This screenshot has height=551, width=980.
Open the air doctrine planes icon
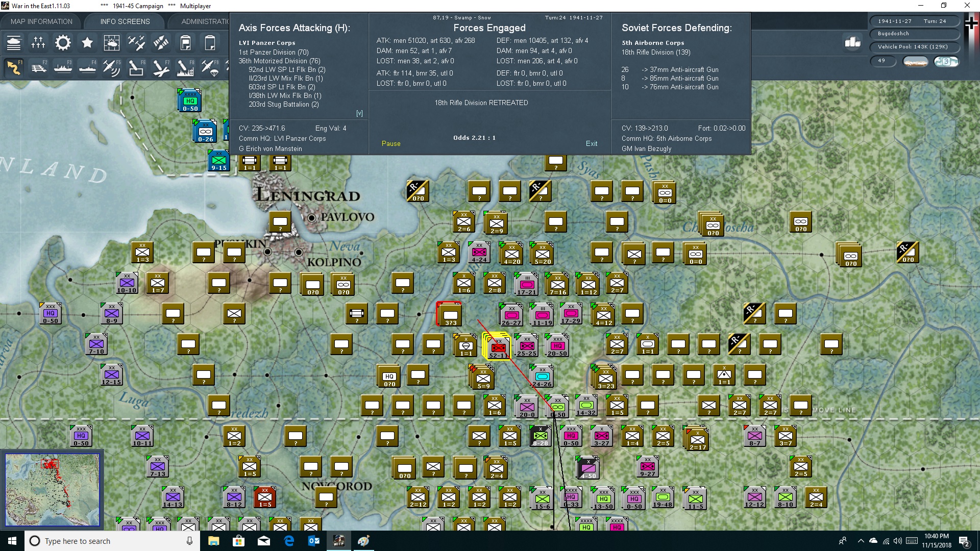(x=136, y=43)
